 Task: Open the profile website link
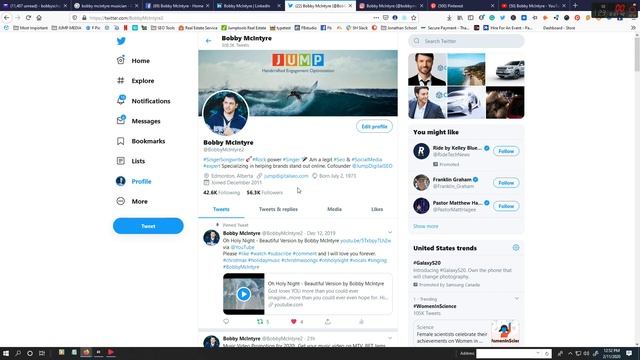[286, 176]
